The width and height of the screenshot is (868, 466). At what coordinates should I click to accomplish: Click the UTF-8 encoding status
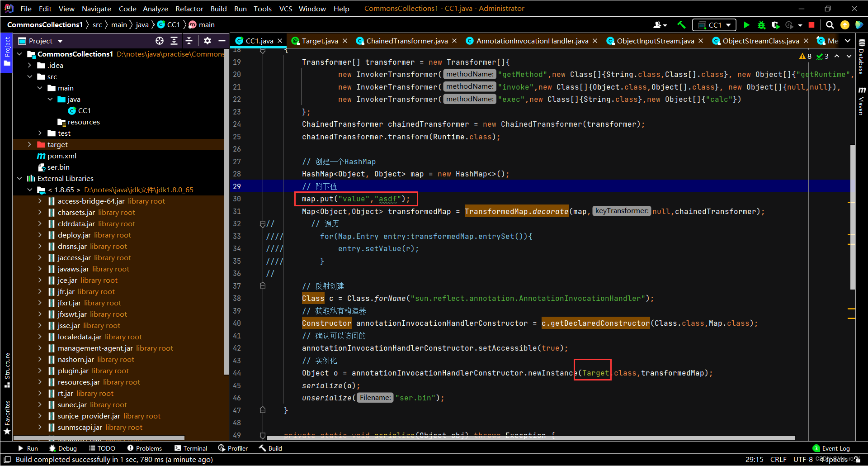pyautogui.click(x=803, y=459)
